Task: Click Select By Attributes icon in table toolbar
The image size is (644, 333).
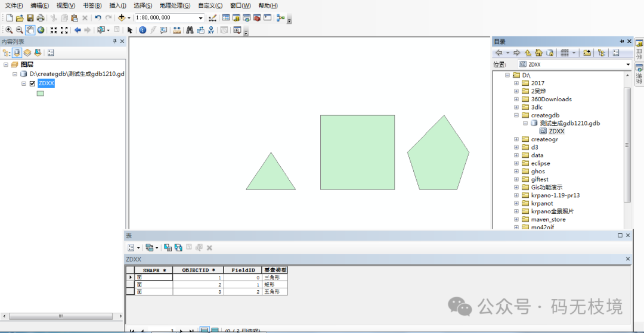Action: pos(168,248)
